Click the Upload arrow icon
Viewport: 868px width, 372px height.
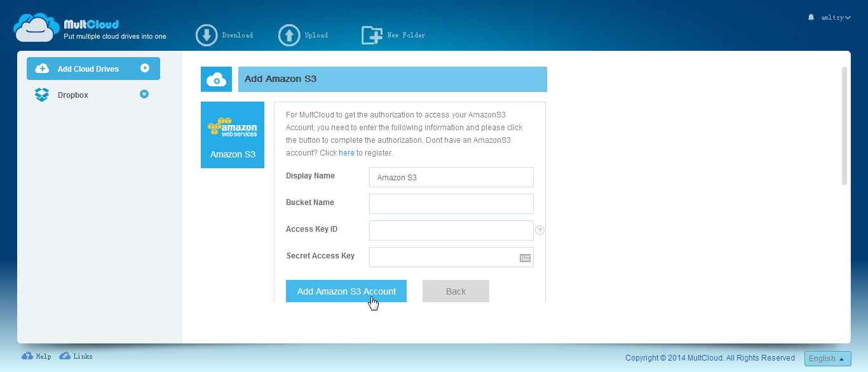coord(289,36)
